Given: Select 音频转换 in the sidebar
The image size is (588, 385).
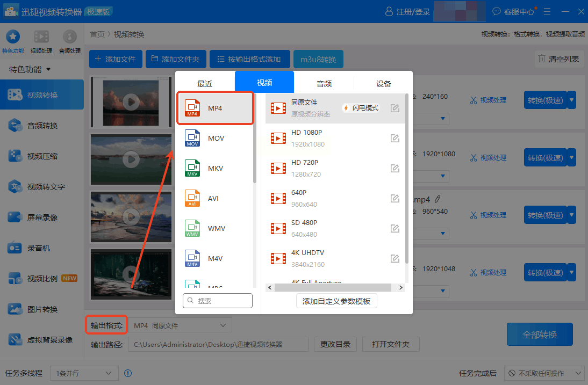Looking at the screenshot, I should coord(42,126).
